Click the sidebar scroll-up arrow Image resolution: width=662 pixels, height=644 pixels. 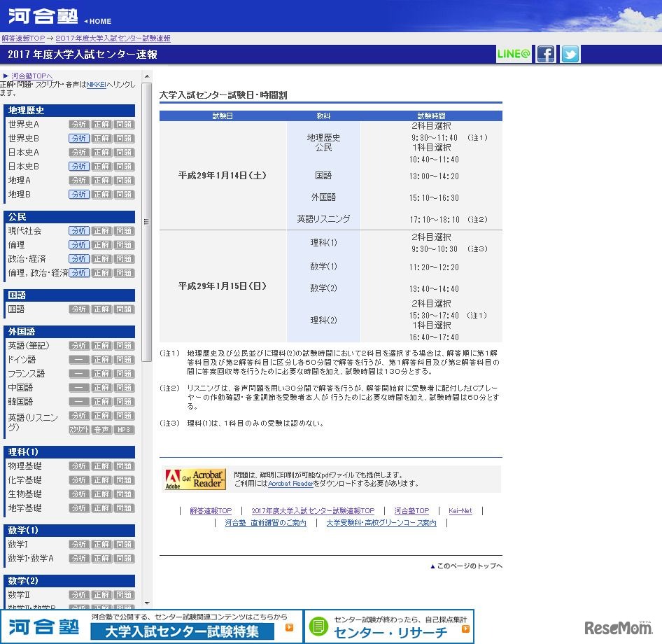pyautogui.click(x=147, y=76)
